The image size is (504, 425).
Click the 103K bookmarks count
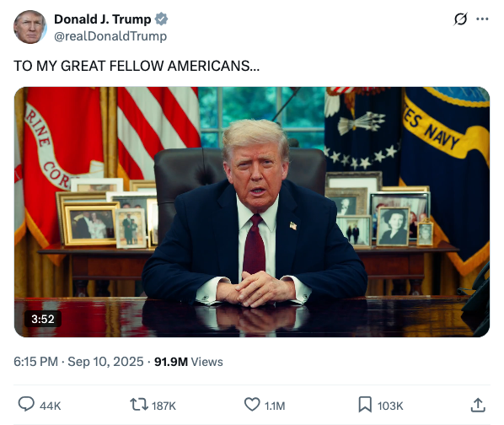(390, 406)
